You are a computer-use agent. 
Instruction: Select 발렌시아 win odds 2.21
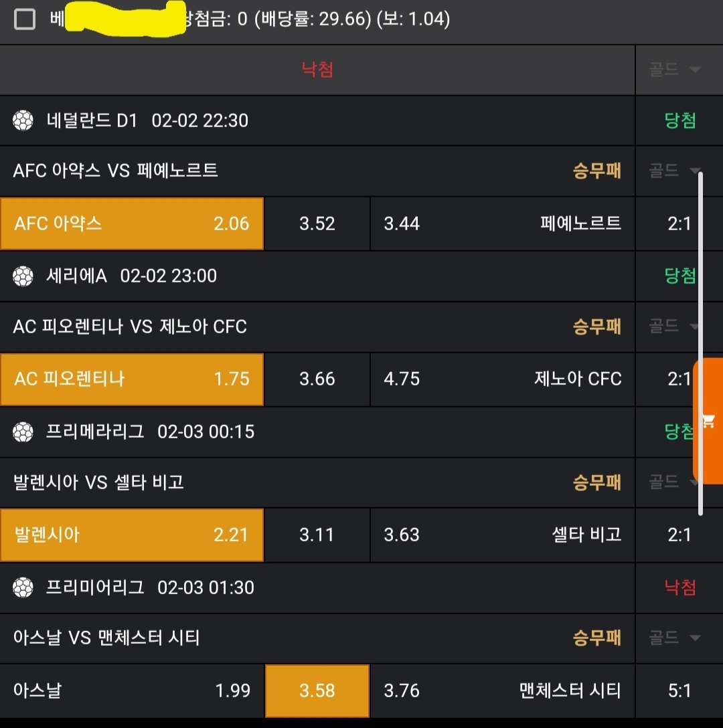(132, 535)
